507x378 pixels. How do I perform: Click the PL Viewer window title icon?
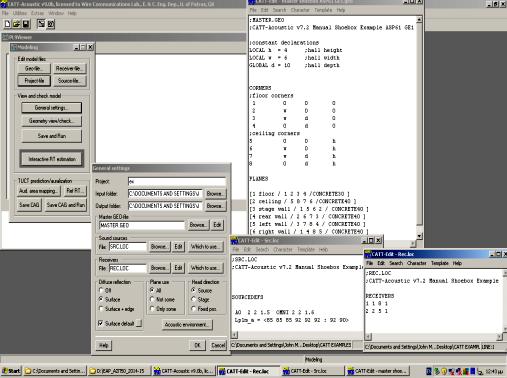click(x=5, y=37)
